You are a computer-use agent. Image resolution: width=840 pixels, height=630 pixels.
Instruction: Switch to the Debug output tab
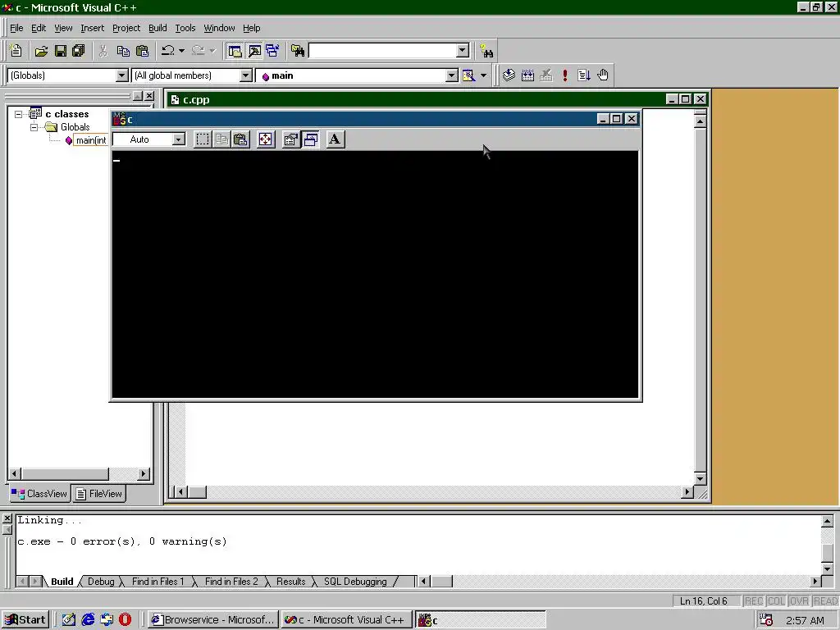coord(101,582)
